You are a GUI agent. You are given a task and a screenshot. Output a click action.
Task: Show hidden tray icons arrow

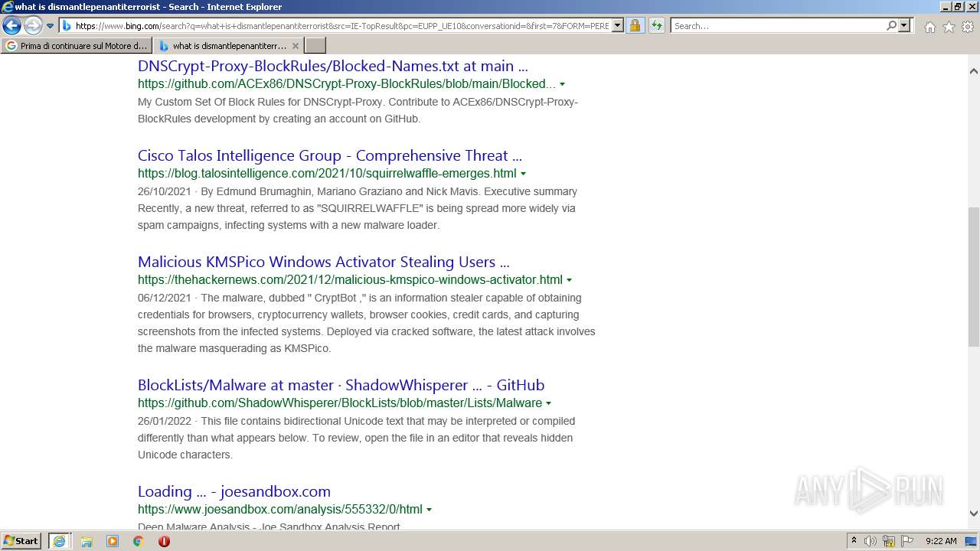[x=854, y=541]
